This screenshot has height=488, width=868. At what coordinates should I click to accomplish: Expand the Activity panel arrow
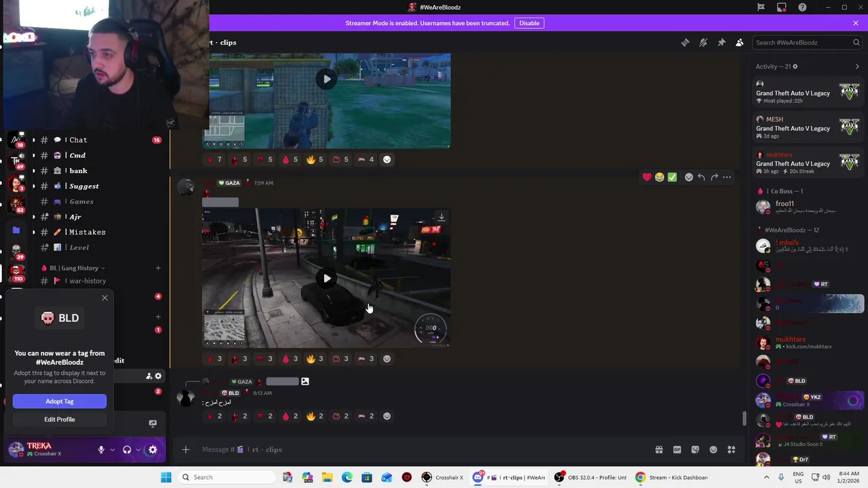[857, 66]
